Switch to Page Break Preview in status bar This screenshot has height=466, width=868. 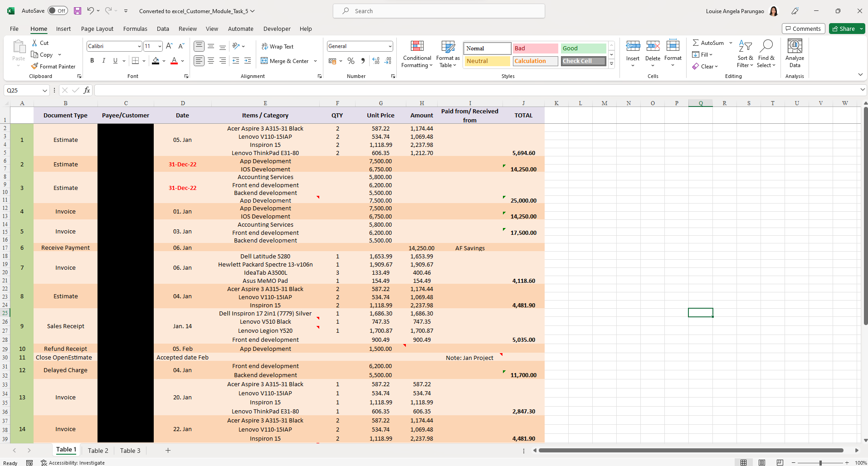[780, 462]
